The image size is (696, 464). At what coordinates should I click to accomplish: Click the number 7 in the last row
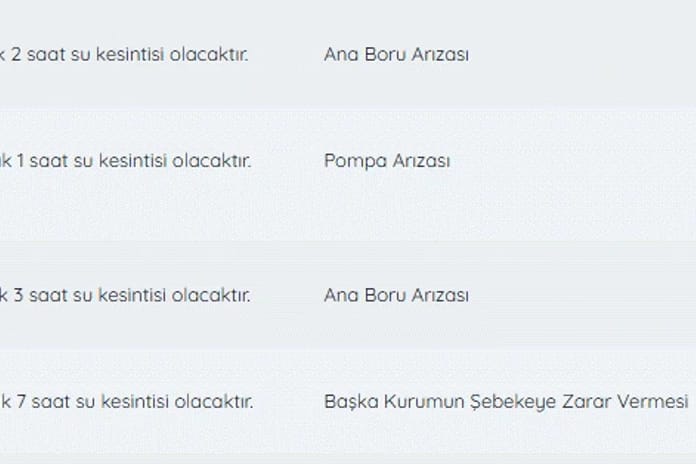[x=20, y=401]
